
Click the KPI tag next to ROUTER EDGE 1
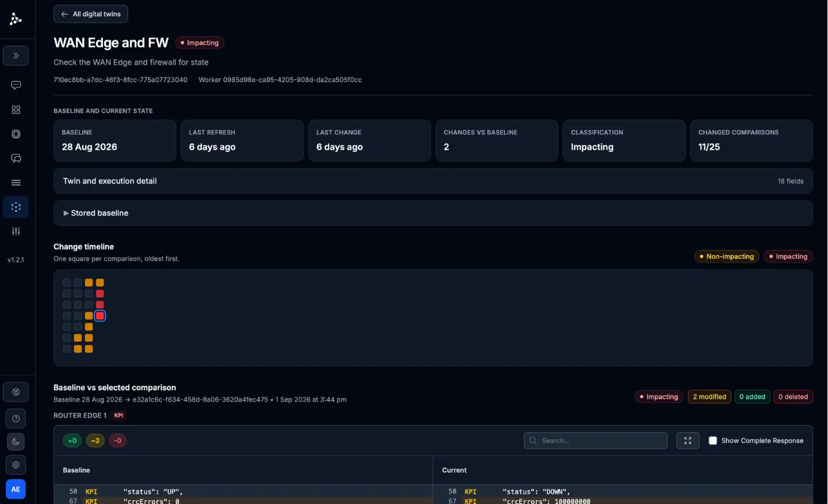pos(119,415)
